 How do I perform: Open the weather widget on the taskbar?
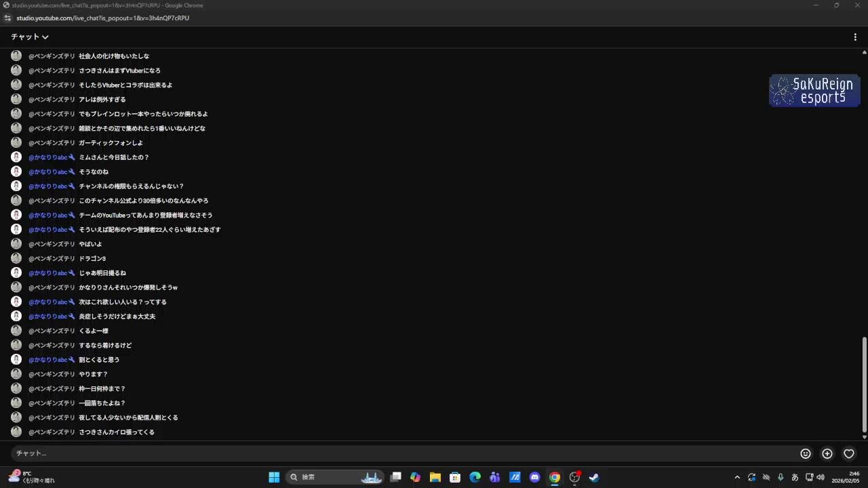pos(31,477)
